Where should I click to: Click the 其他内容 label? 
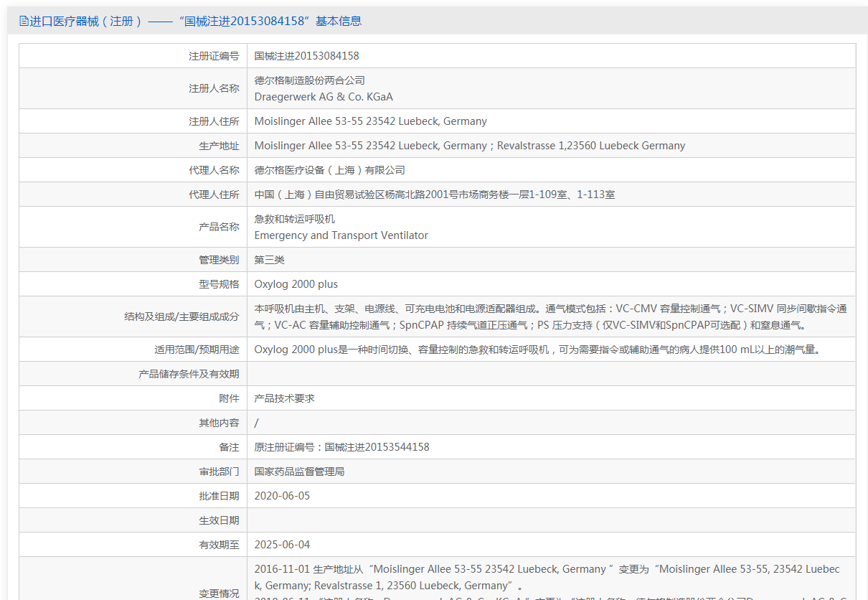coord(220,423)
